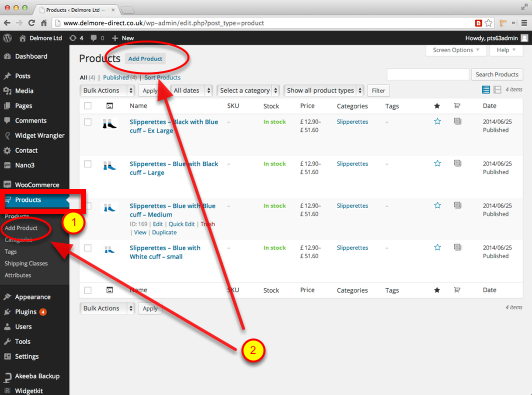Reload the page with browser refresh icon
This screenshot has height=395, width=532.
tap(31, 23)
